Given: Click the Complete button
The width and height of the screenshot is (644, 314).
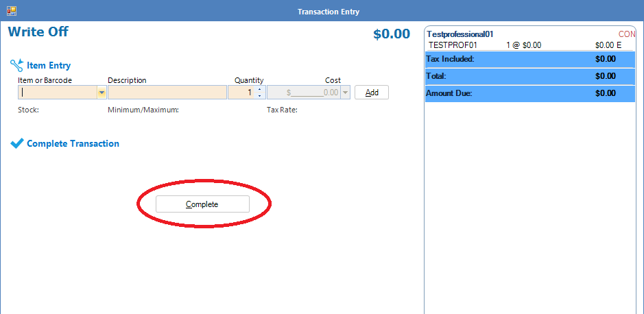Looking at the screenshot, I should click(202, 204).
